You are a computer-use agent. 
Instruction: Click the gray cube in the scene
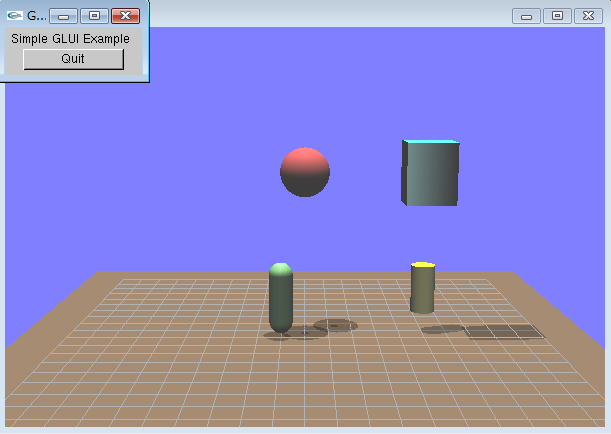click(x=430, y=173)
